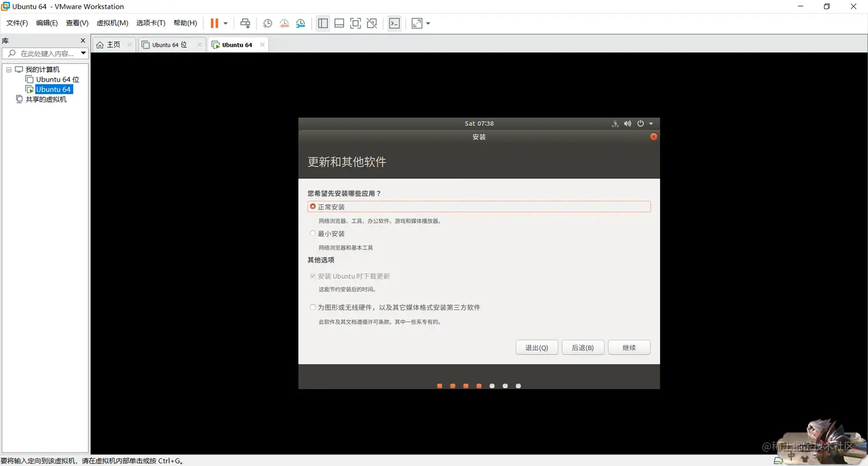This screenshot has width=868, height=466.
Task: Open the 编辑(E) menu
Action: 47,23
